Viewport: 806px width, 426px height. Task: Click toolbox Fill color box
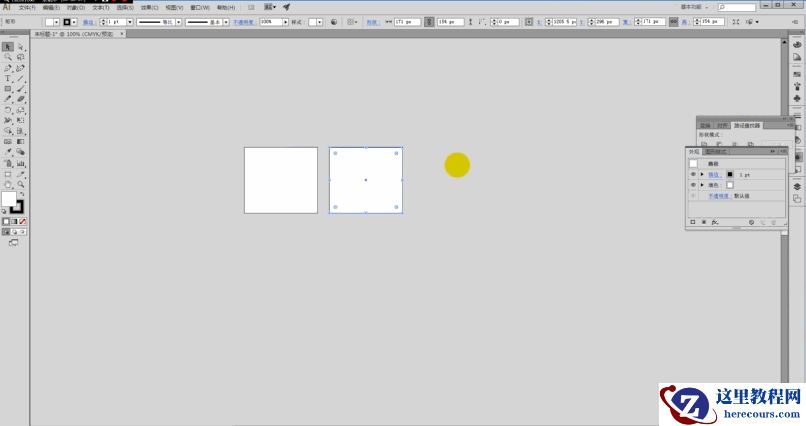[x=9, y=199]
